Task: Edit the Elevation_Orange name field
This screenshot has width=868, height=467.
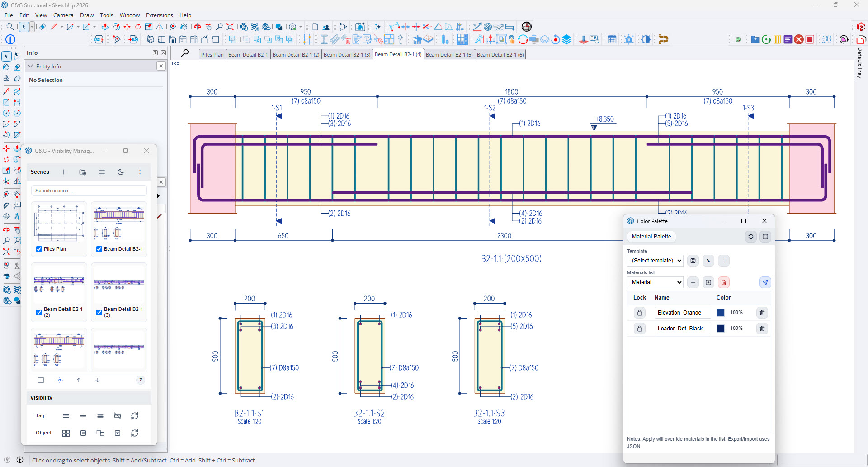Action: point(683,313)
